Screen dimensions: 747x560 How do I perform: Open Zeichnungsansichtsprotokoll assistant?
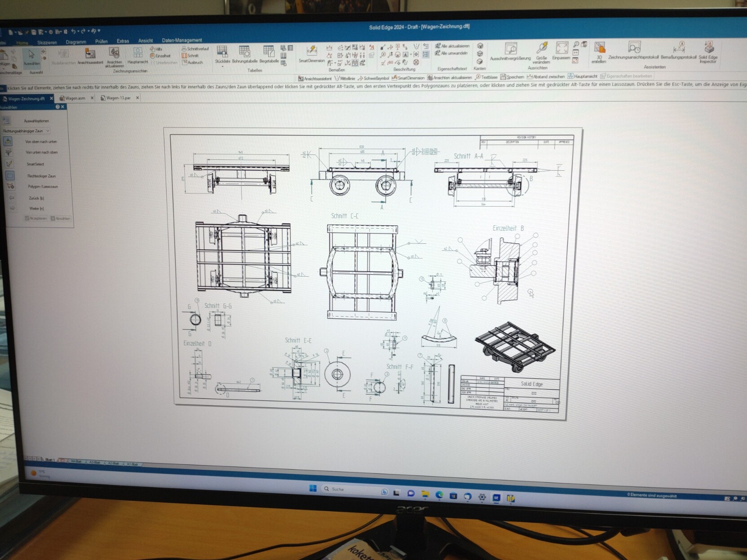click(633, 51)
